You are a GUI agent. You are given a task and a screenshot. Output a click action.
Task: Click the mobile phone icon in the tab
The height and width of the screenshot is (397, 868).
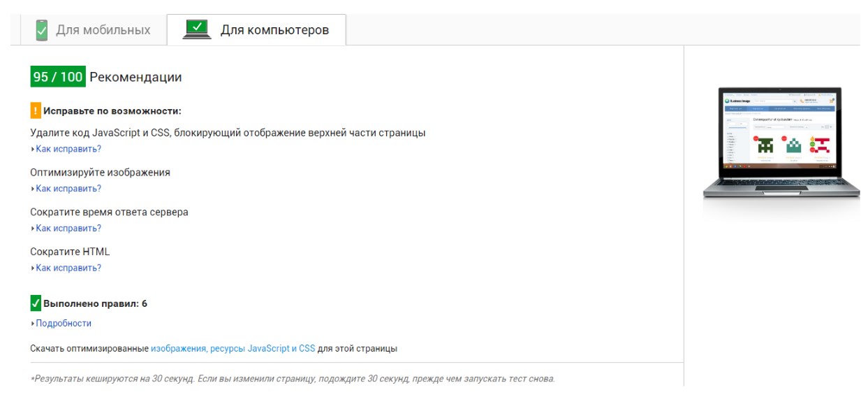(x=42, y=30)
